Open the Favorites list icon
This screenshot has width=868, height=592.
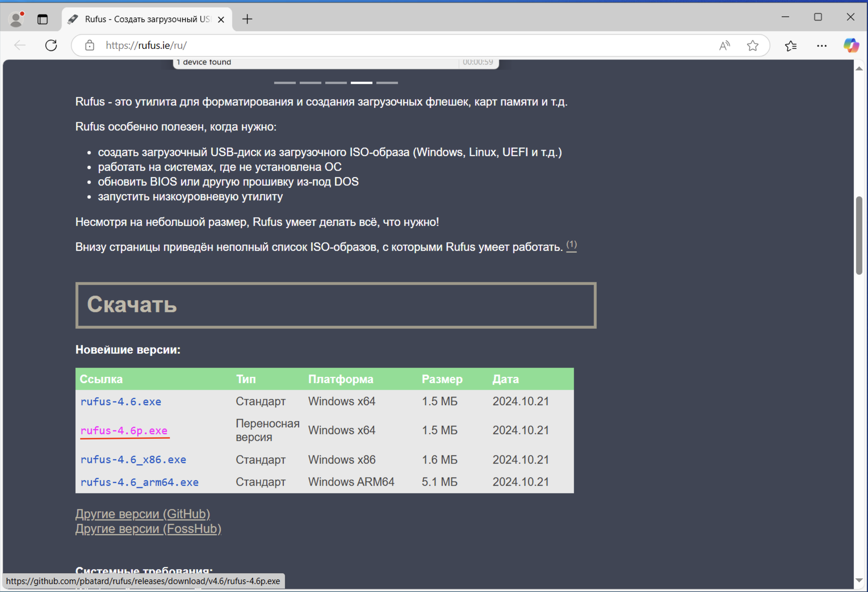[791, 46]
